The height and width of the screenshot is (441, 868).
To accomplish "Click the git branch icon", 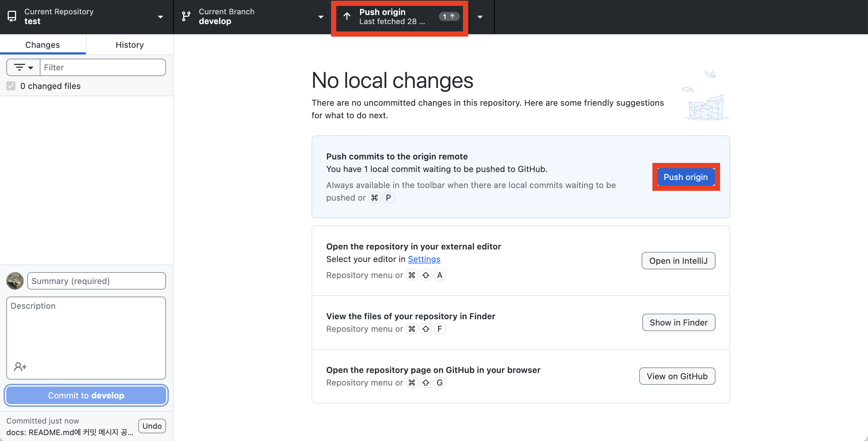I will [186, 16].
